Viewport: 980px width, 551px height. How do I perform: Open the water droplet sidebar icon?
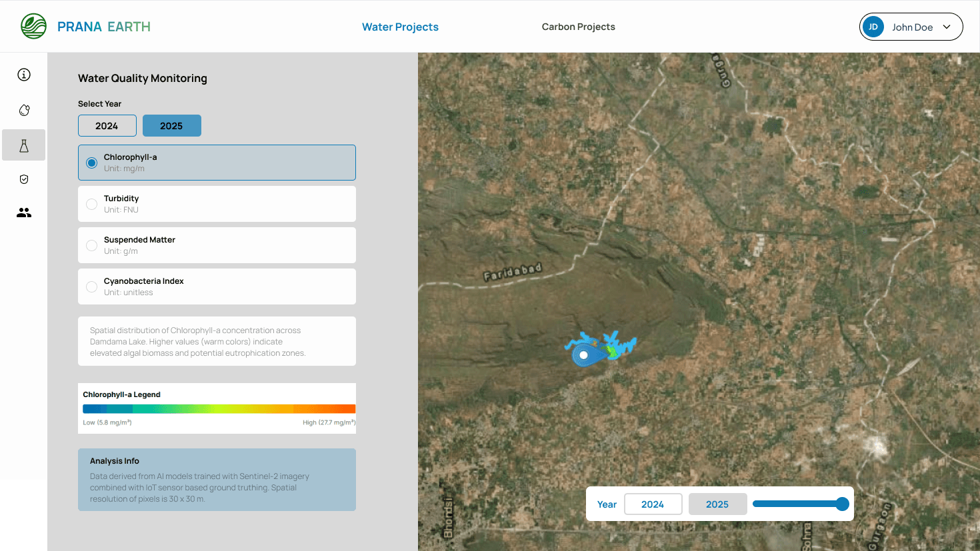(24, 110)
